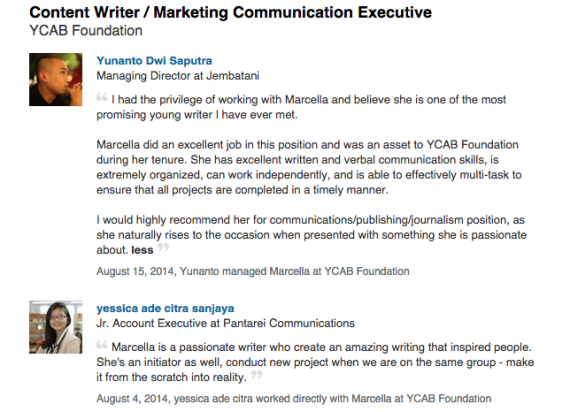Screen dimensions: 570x412
Task: Click yessica's profile photo thumbnail
Action: click(x=56, y=327)
